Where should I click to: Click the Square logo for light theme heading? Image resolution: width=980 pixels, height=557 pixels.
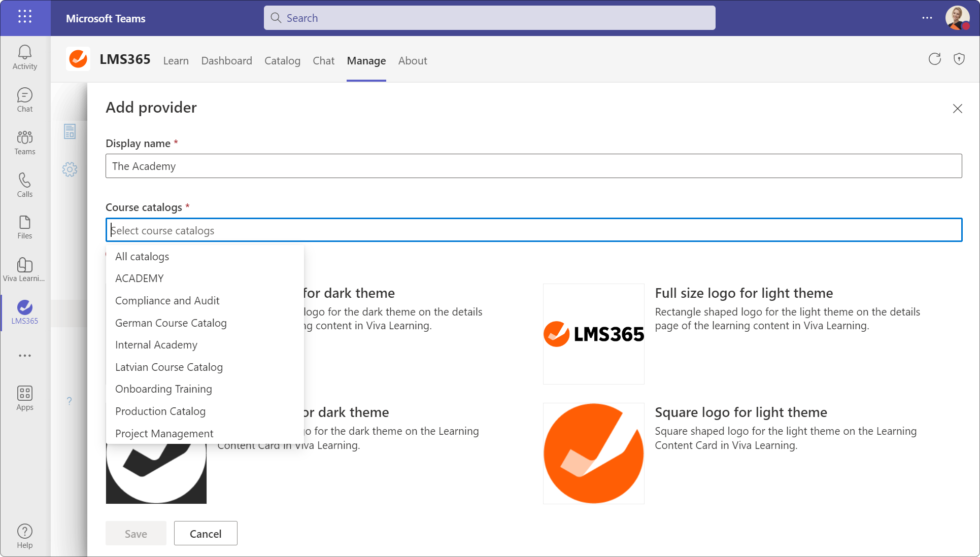tap(741, 412)
